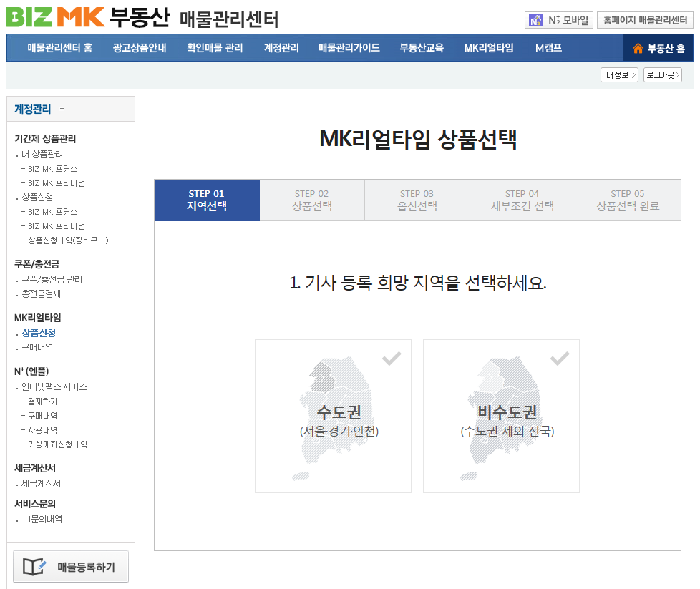700x589 pixels.
Task: Open 상품신청내역(장바구니) link
Action: (68, 240)
